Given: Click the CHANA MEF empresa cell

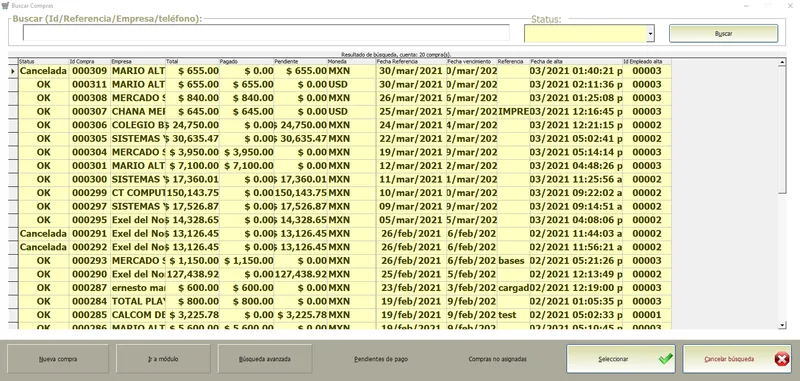Looking at the screenshot, I should coord(138,112).
